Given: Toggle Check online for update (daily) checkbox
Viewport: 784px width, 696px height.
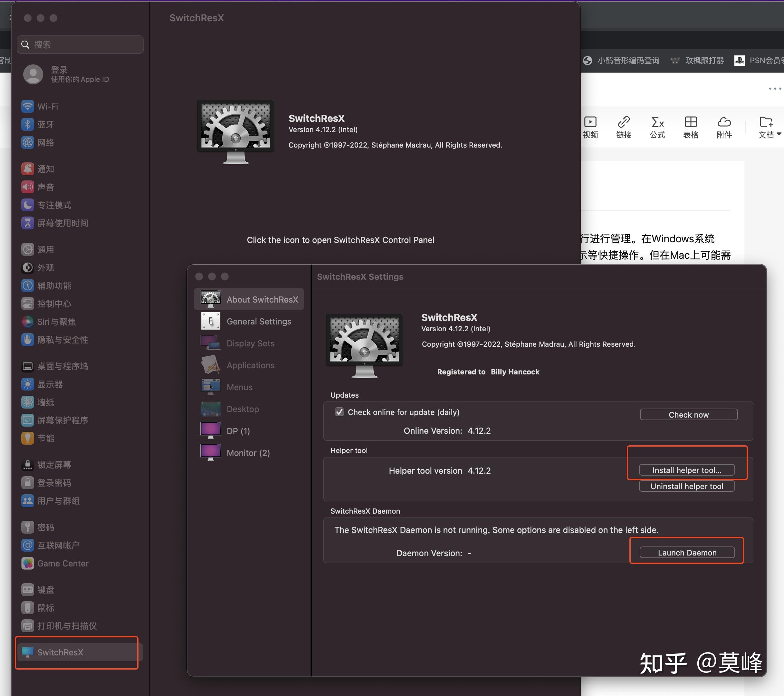Looking at the screenshot, I should click(x=339, y=412).
